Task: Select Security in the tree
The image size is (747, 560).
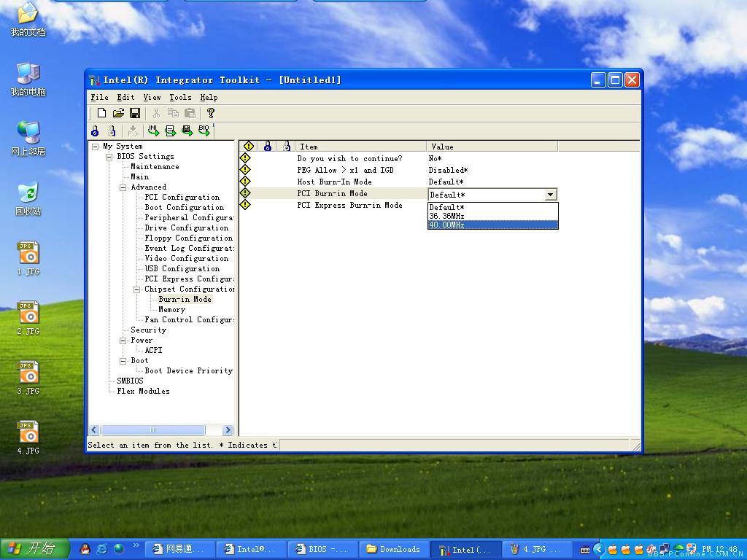Action: [148, 330]
